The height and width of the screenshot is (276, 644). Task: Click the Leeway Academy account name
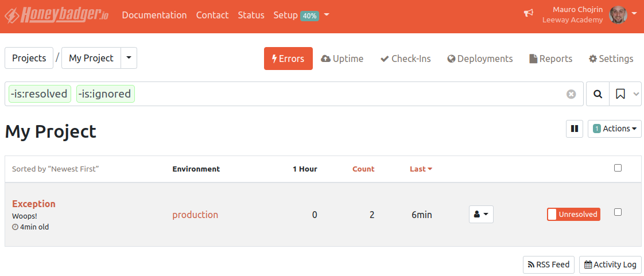[x=572, y=20]
